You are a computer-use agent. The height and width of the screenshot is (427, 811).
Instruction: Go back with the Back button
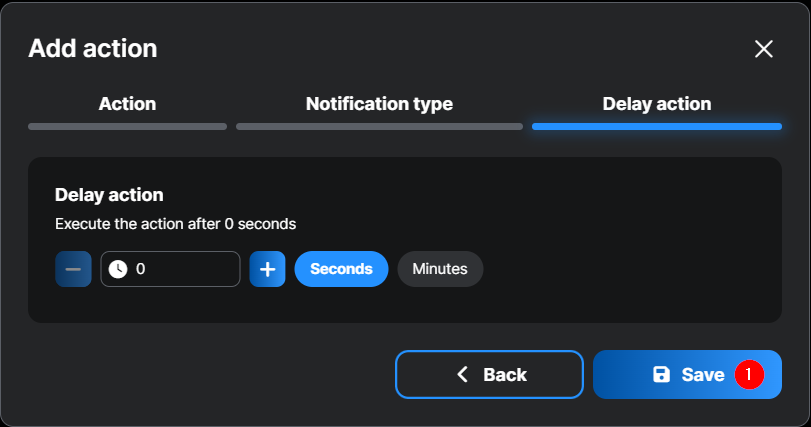489,375
